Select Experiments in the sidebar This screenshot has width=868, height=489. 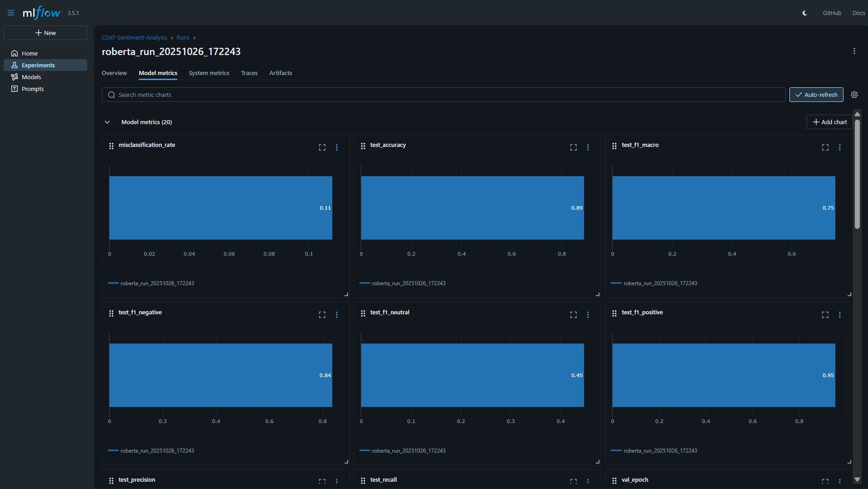[x=39, y=65]
